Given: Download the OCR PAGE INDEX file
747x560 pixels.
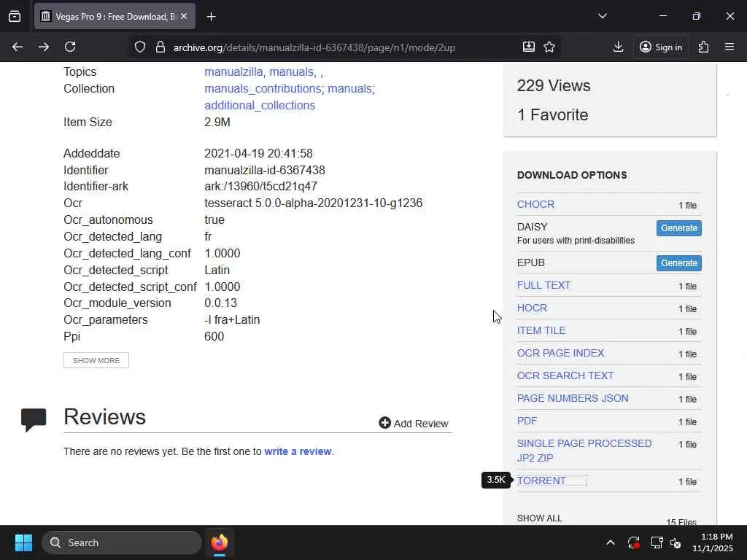Looking at the screenshot, I should [x=561, y=353].
